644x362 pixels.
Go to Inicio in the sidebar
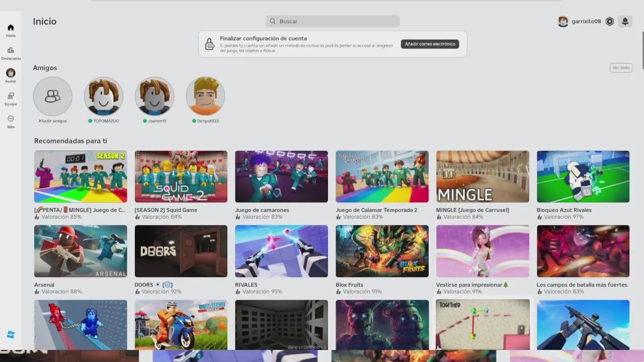[x=11, y=30]
